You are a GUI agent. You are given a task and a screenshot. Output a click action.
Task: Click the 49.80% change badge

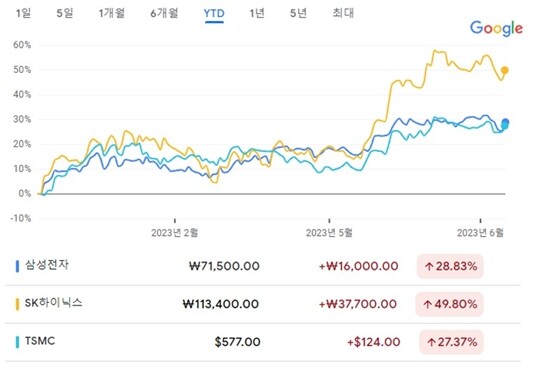(x=450, y=304)
